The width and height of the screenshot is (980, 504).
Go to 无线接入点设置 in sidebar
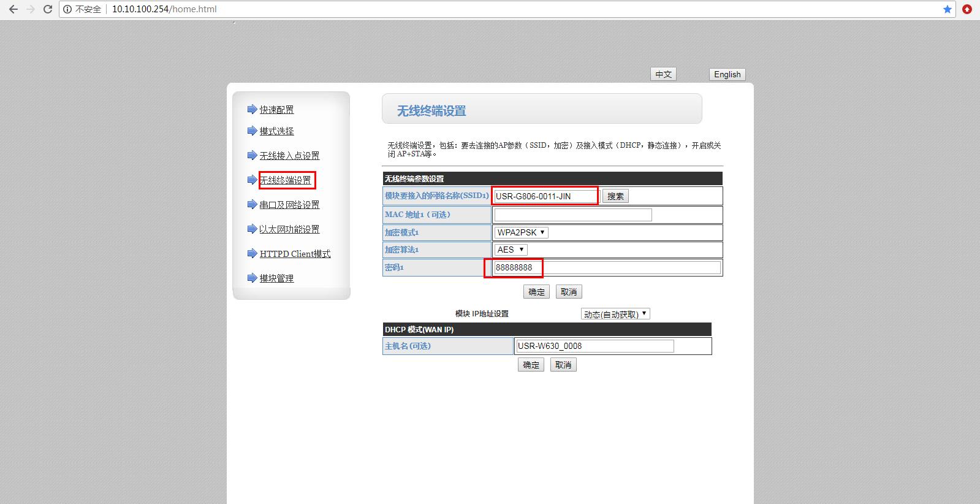click(289, 156)
